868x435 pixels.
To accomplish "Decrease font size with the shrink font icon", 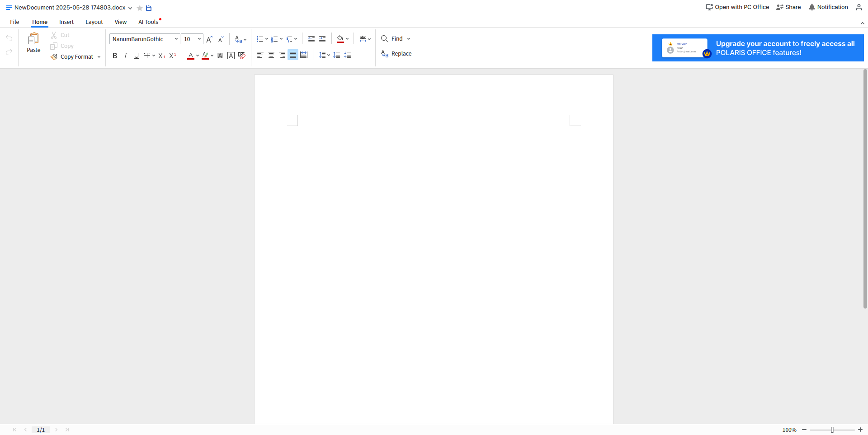I will [221, 39].
